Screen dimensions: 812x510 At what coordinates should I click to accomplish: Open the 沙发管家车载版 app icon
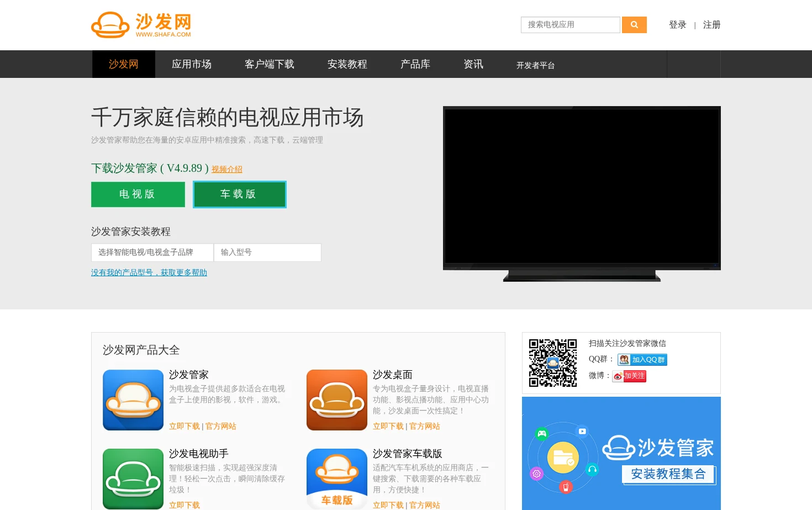coord(337,479)
